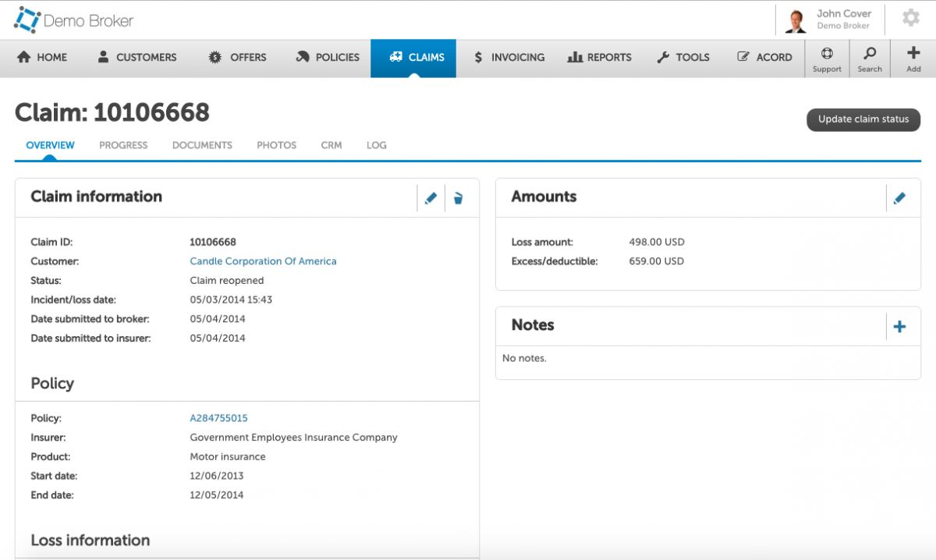Viewport: 936px width, 560px height.
Task: Click the Reports bar-chart icon
Action: pos(575,57)
